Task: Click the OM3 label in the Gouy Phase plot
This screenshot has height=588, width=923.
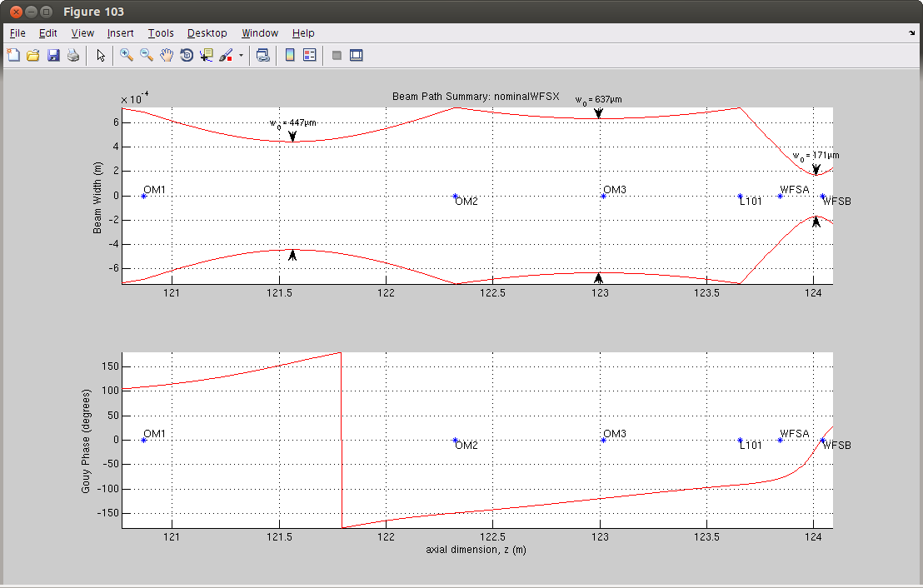Action: click(x=615, y=434)
